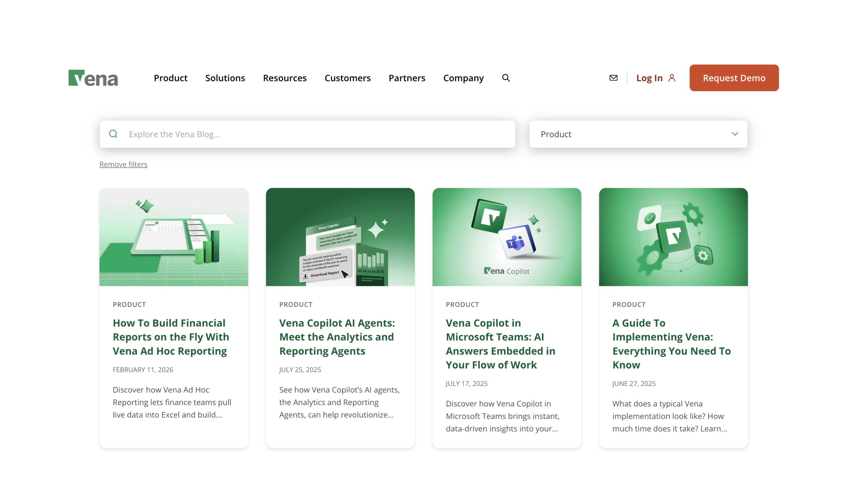
Task: Click the Remove filters link
Action: (x=123, y=164)
